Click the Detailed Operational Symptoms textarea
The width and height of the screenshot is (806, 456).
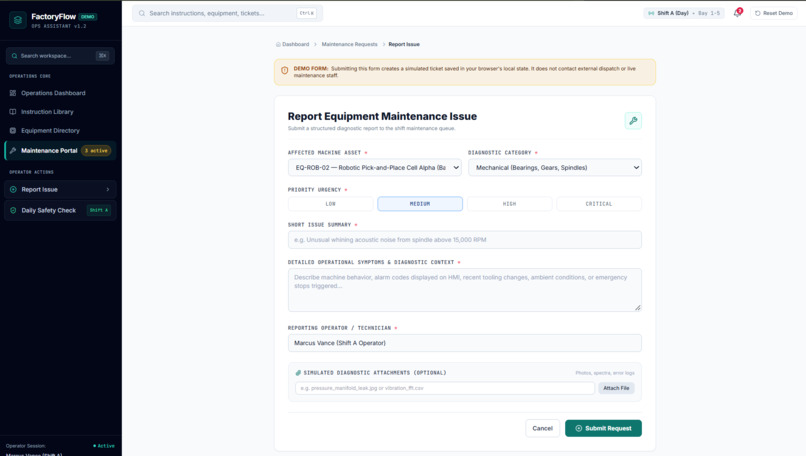click(x=465, y=290)
